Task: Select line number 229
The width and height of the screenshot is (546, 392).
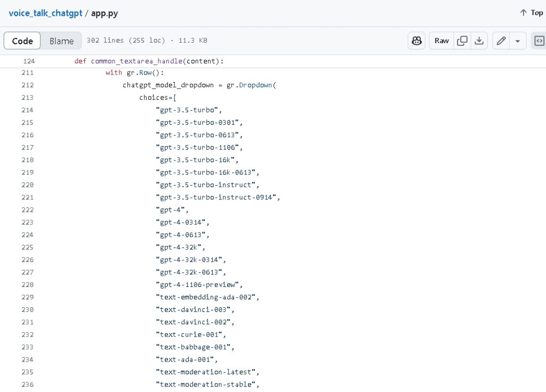Action: coord(28,297)
